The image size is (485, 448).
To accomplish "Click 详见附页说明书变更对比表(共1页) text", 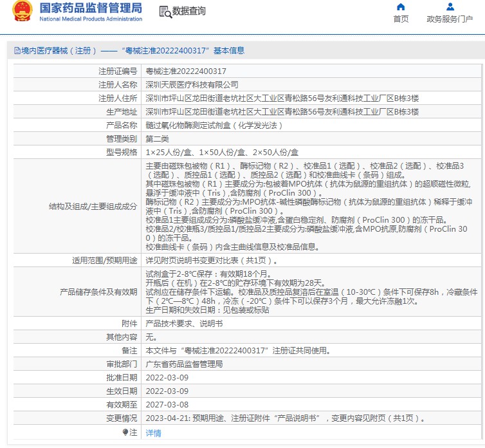I will (212, 261).
